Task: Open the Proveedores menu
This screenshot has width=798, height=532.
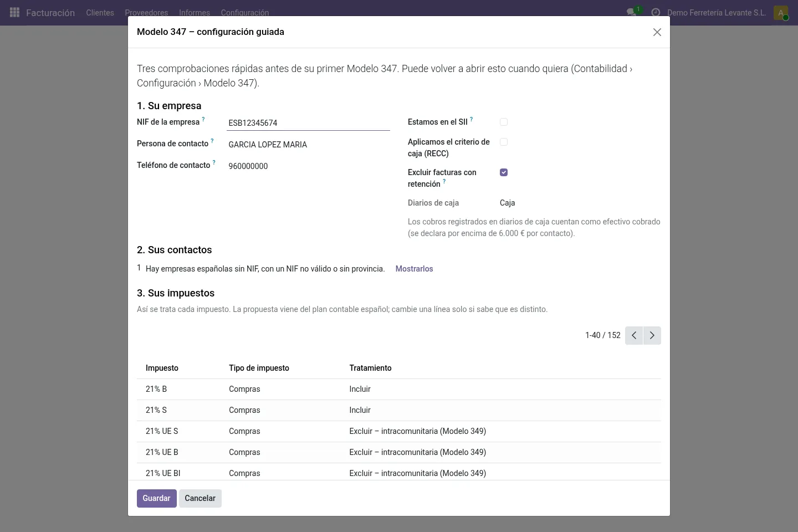Action: click(x=146, y=12)
